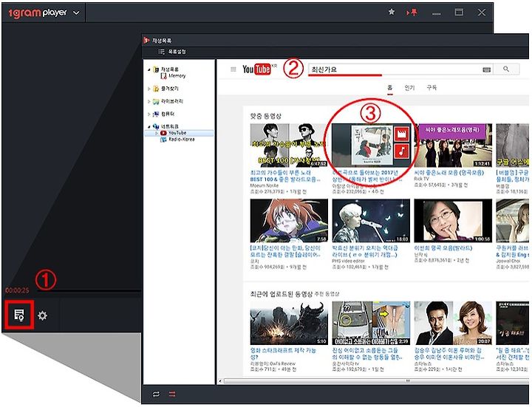Open player settings gear icon

pyautogui.click(x=42, y=315)
